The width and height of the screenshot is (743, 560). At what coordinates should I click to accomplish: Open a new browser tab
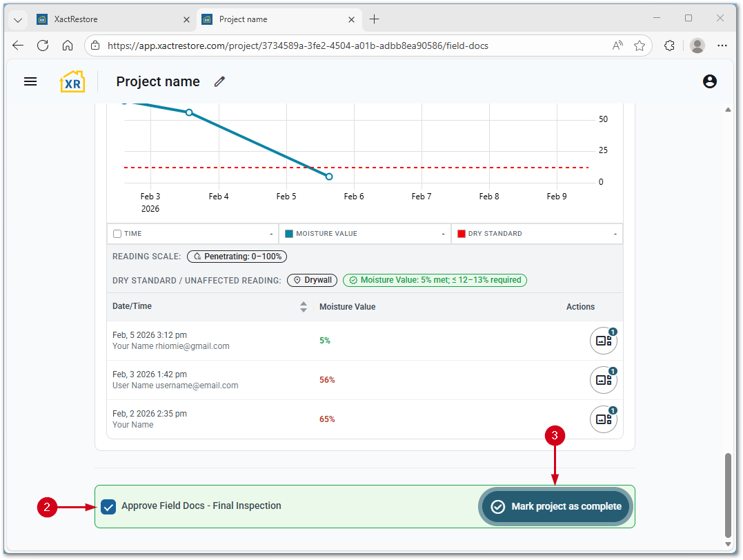(x=374, y=19)
